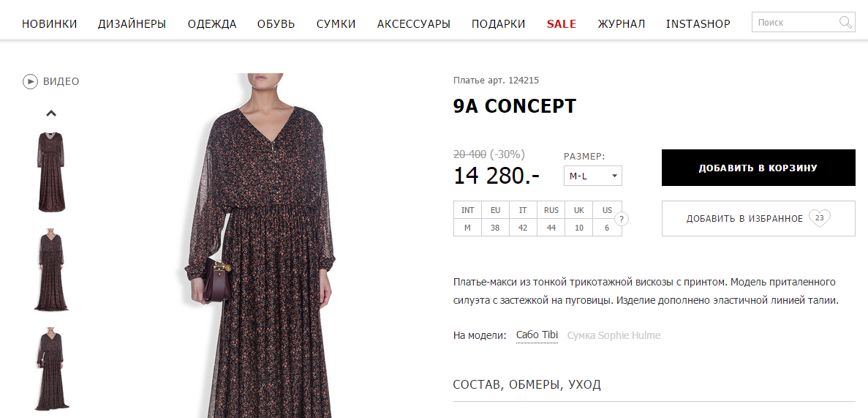
Task: Open the ОДЕЖДА menu
Action: coord(212,24)
